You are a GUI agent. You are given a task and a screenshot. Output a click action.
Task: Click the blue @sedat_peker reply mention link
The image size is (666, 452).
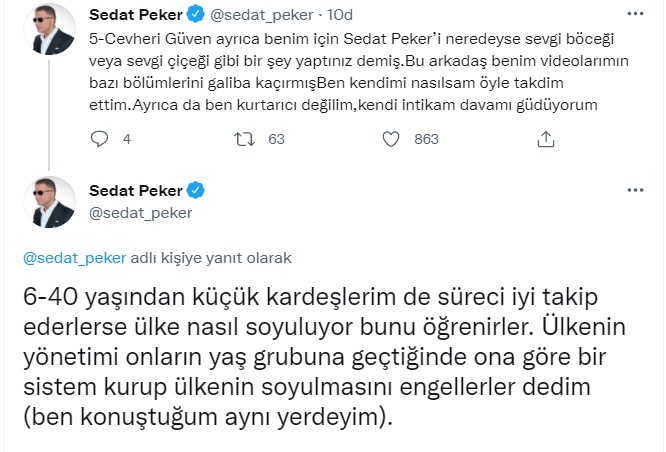pyautogui.click(x=75, y=258)
